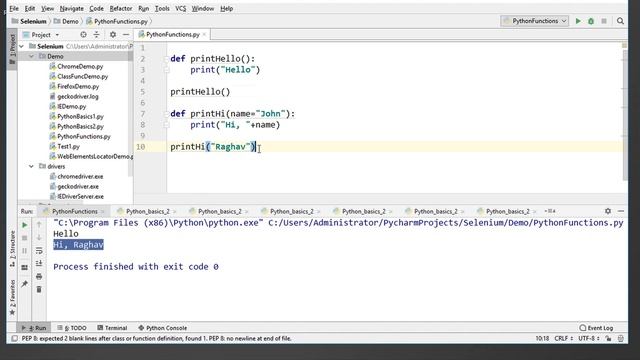Change line separator CRLF

(x=563, y=338)
